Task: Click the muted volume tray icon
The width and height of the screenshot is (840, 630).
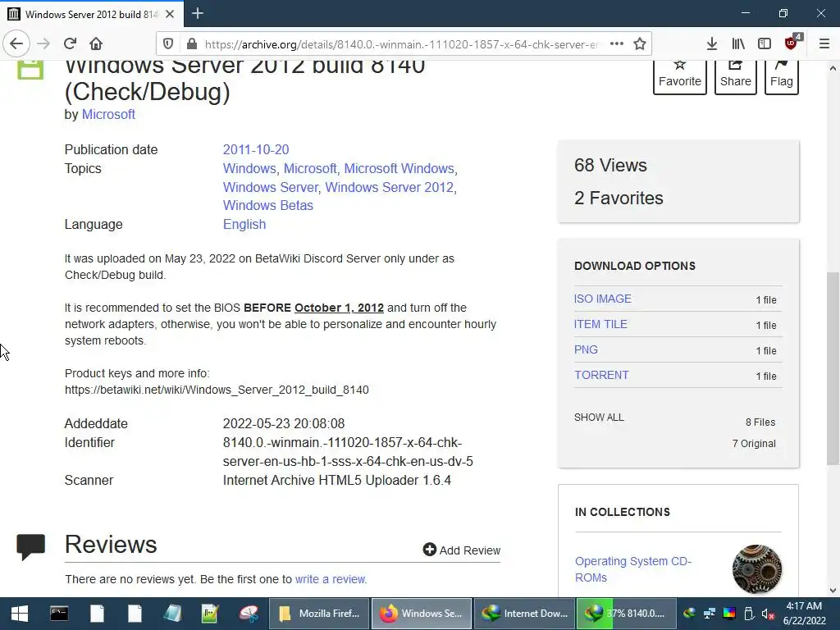Action: (768, 614)
